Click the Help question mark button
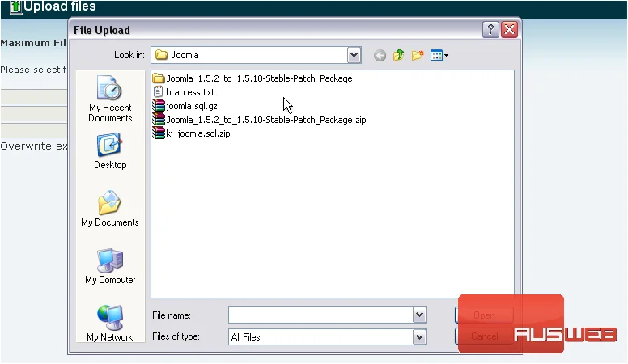The height and width of the screenshot is (364, 628). point(490,30)
